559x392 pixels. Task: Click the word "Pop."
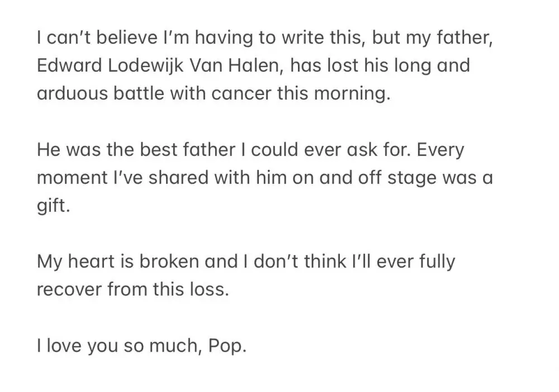click(227, 346)
